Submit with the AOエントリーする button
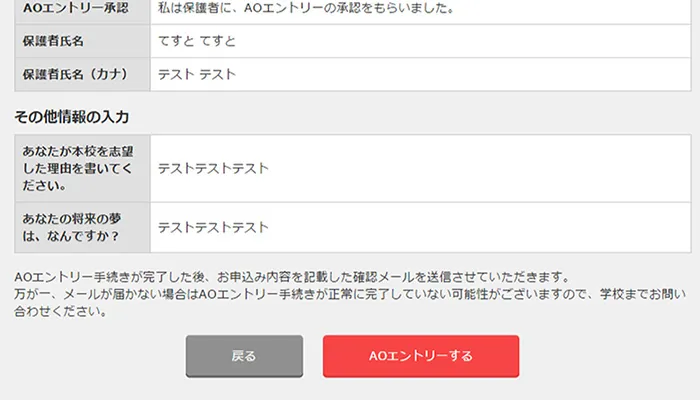This screenshot has width=700, height=400. point(420,356)
